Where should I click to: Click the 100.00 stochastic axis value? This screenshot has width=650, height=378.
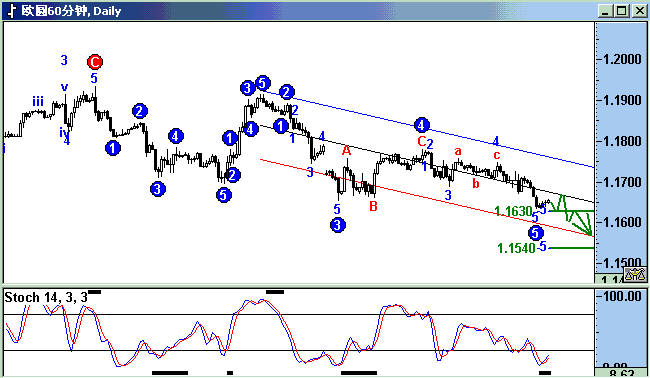pyautogui.click(x=622, y=296)
